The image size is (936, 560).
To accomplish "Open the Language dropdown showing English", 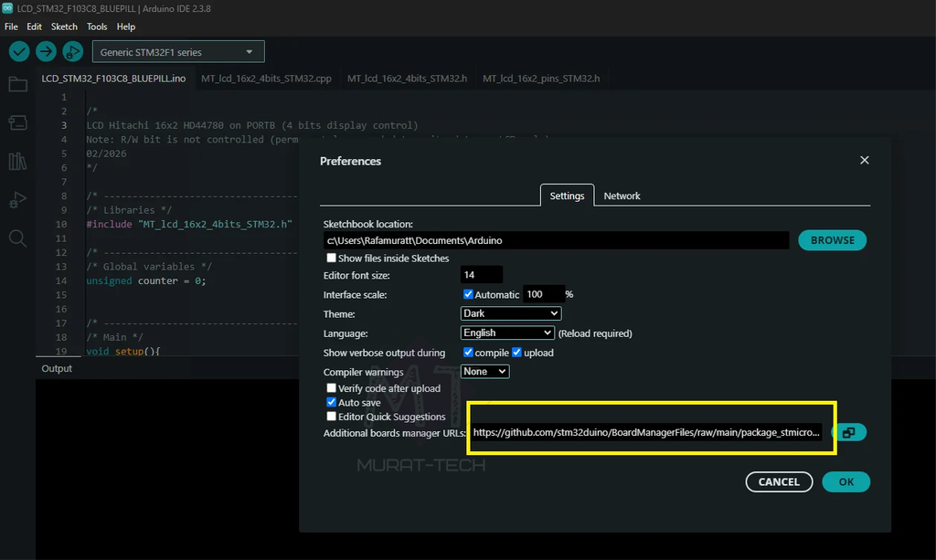I will pyautogui.click(x=507, y=333).
